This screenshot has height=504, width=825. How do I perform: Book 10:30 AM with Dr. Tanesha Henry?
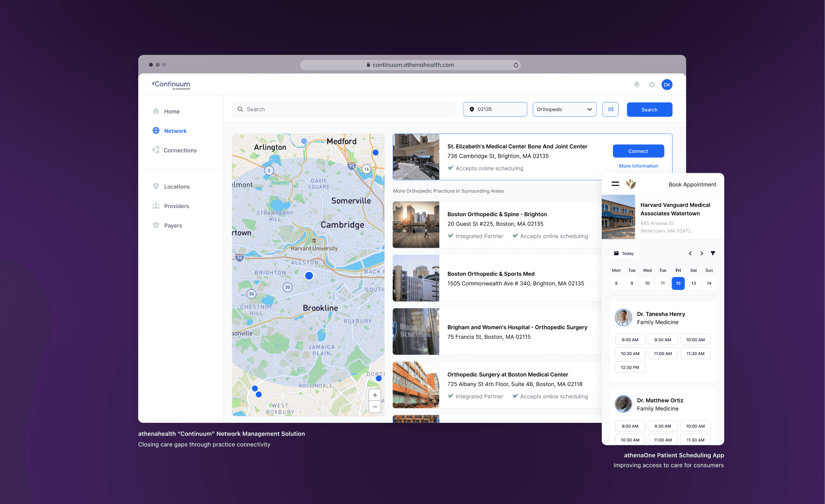point(630,353)
